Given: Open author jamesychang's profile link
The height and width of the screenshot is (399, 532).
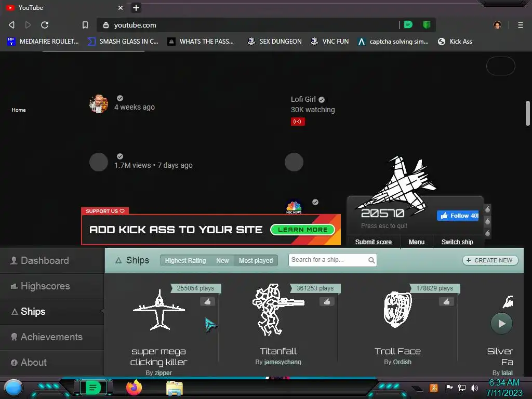Looking at the screenshot, I should [283, 362].
